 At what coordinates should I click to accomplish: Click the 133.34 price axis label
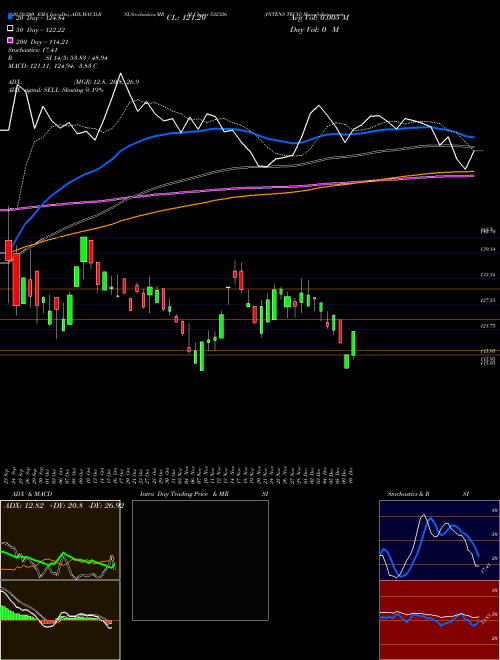[487, 275]
